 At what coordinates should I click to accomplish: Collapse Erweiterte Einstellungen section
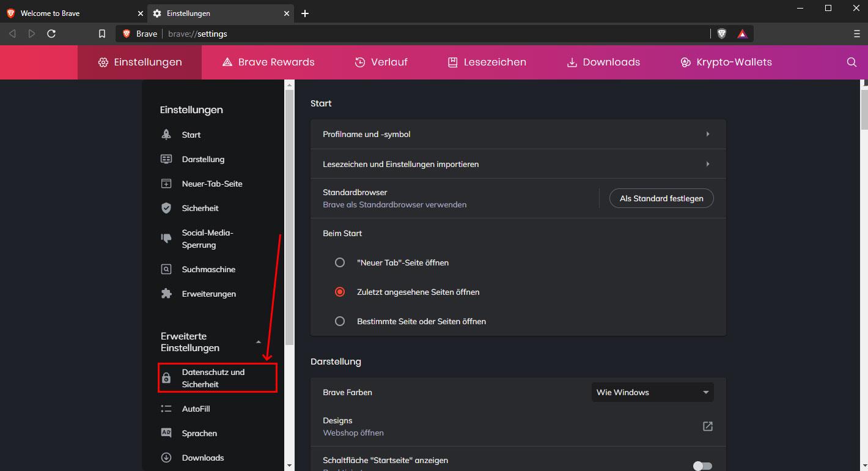coord(259,342)
